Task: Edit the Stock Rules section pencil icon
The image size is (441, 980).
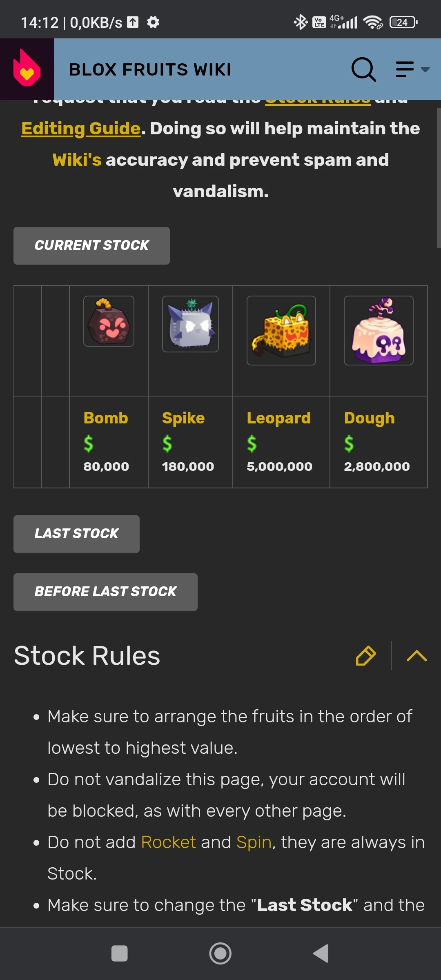Action: click(x=365, y=656)
